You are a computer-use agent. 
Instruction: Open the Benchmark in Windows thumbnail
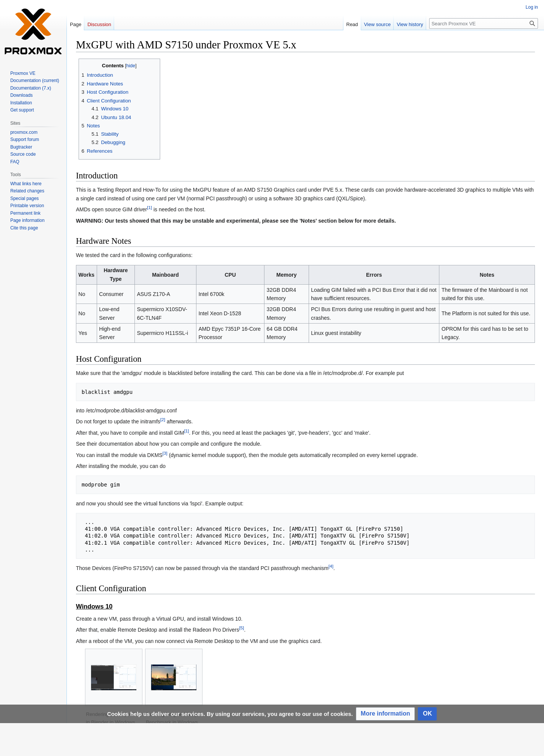(x=174, y=677)
